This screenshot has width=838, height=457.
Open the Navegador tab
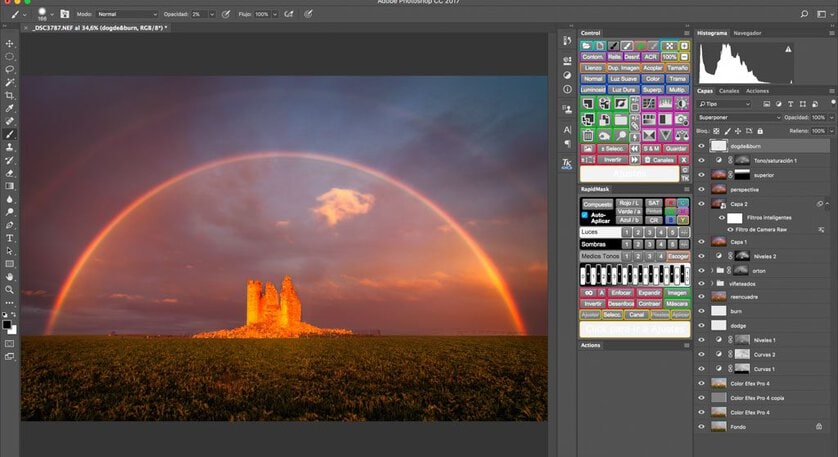pos(747,33)
